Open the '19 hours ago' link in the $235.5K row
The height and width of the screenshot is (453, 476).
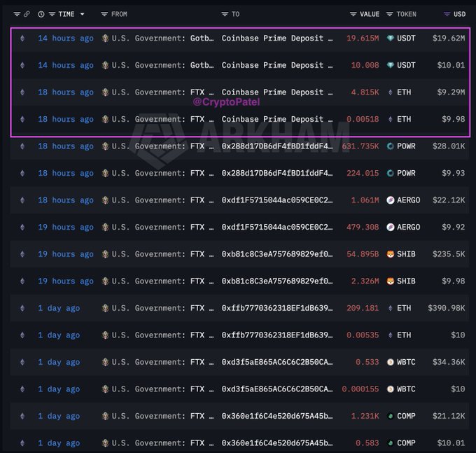[x=66, y=254]
